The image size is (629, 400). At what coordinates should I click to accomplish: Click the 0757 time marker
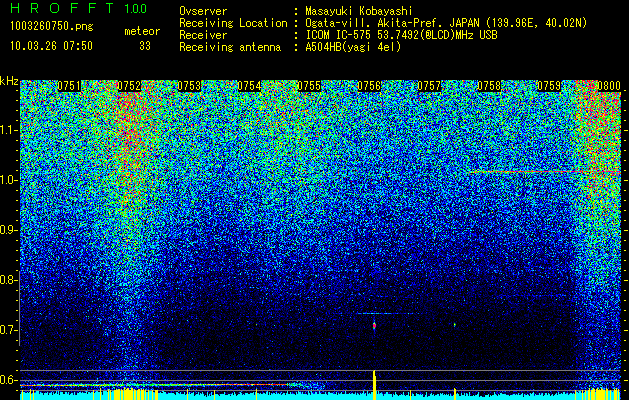point(429,86)
